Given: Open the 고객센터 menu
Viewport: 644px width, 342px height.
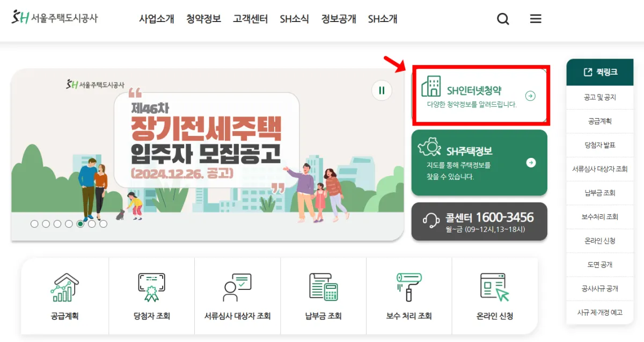Looking at the screenshot, I should click(x=250, y=19).
